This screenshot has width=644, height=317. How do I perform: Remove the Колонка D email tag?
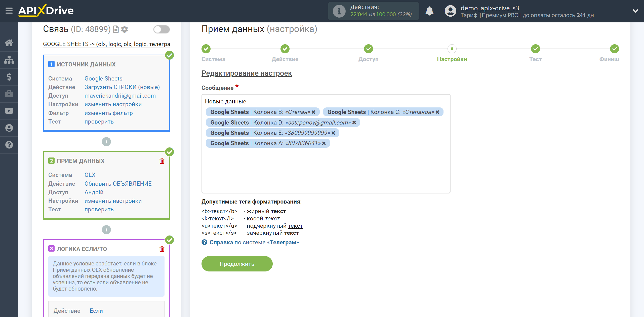(354, 123)
